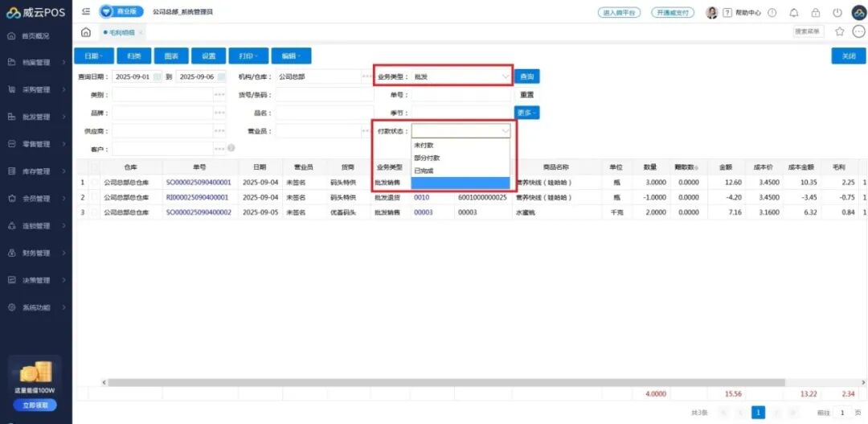The image size is (868, 424).
Task: Expand the 更多 filter options
Action: 526,113
